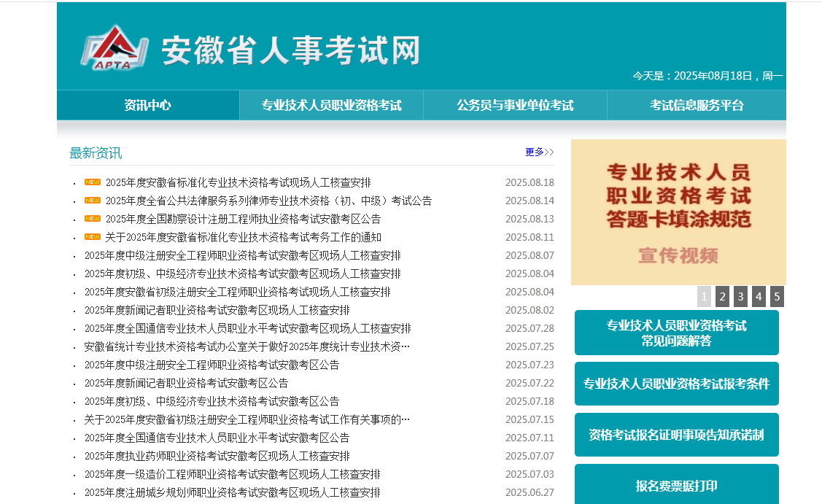Select the 资讯中心 navigation tab
Image resolution: width=822 pixels, height=504 pixels.
[x=147, y=104]
